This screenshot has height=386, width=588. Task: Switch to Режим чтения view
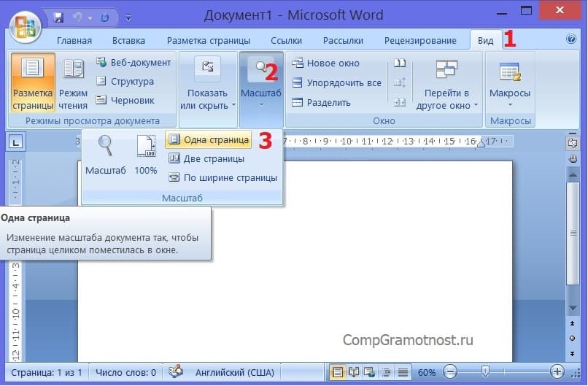coord(73,82)
